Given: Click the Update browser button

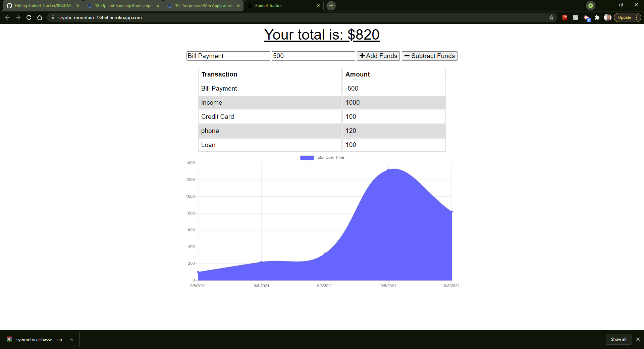Looking at the screenshot, I should point(625,17).
